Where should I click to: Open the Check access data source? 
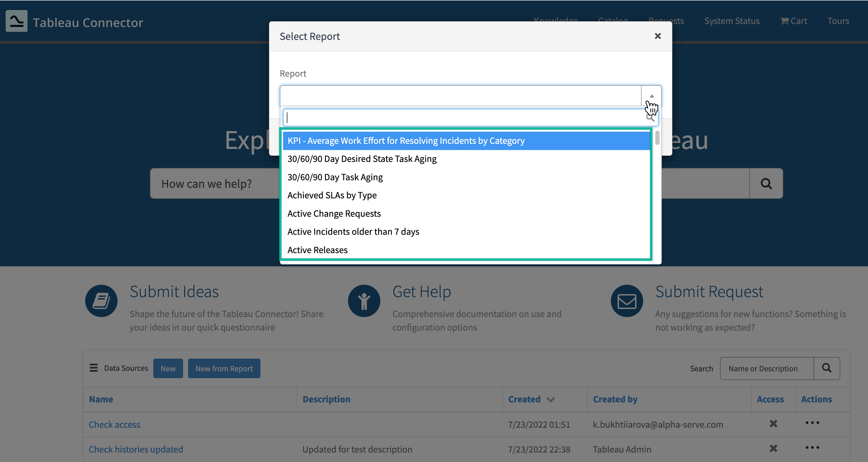(x=114, y=424)
